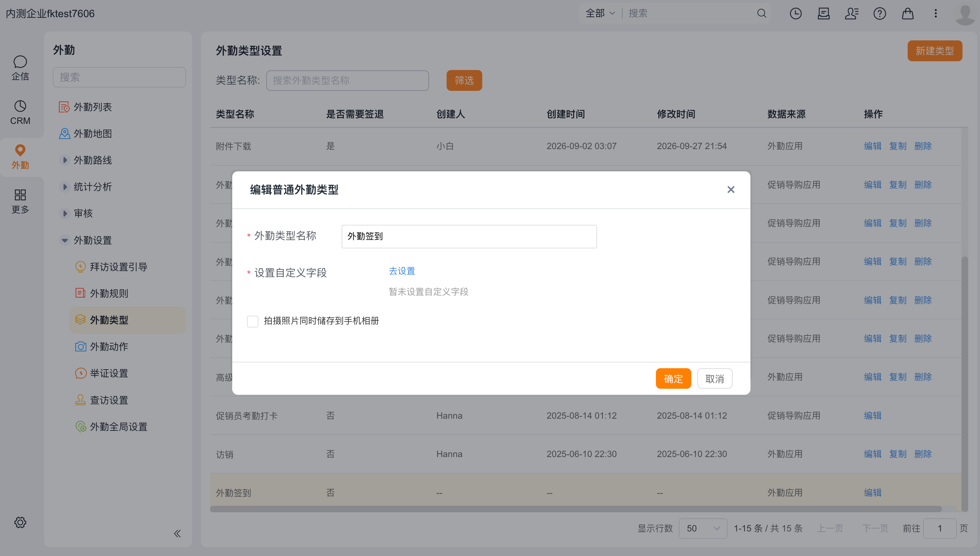Open the 显示行数 50 dropdown
This screenshot has height=556, width=980.
coord(703,528)
